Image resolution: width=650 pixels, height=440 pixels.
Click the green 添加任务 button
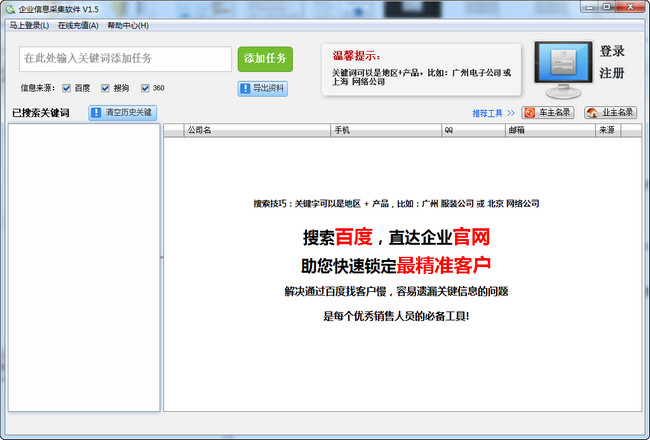click(265, 59)
